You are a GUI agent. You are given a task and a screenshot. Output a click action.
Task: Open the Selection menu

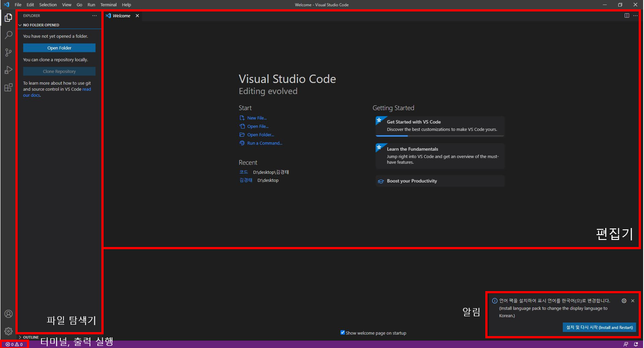(x=48, y=5)
